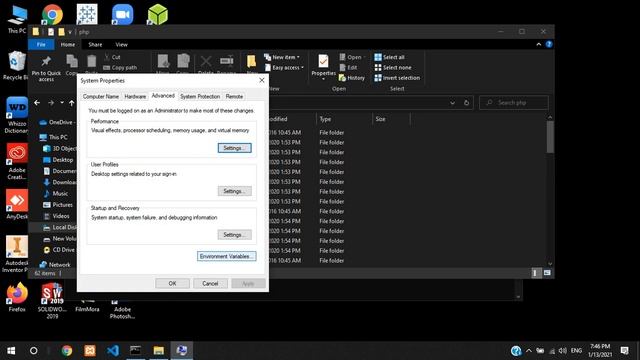
Task: Select Network in navigation pane
Action: coord(55,264)
